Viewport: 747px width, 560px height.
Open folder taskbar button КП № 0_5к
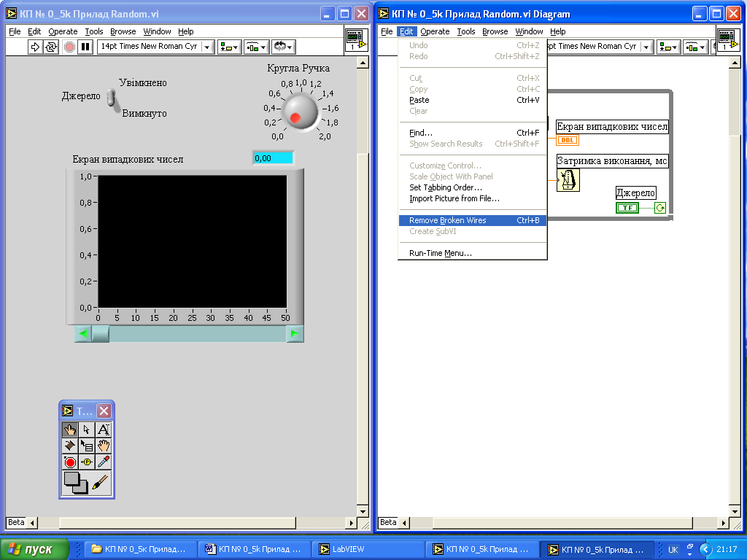pos(141,549)
